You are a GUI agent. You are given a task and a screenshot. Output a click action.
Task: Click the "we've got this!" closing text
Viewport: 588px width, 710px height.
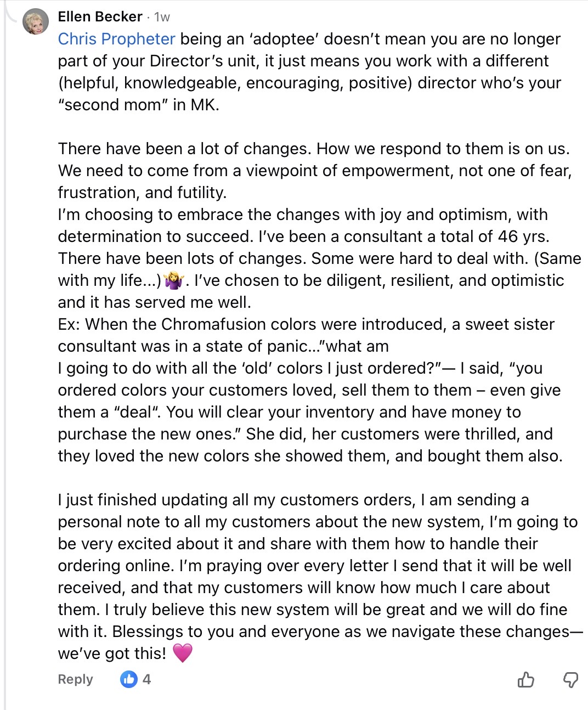[112, 653]
